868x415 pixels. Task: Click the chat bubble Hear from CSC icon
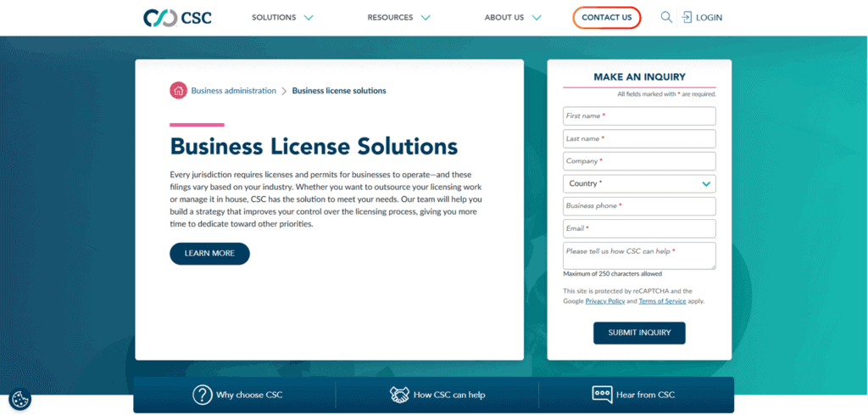click(x=602, y=395)
